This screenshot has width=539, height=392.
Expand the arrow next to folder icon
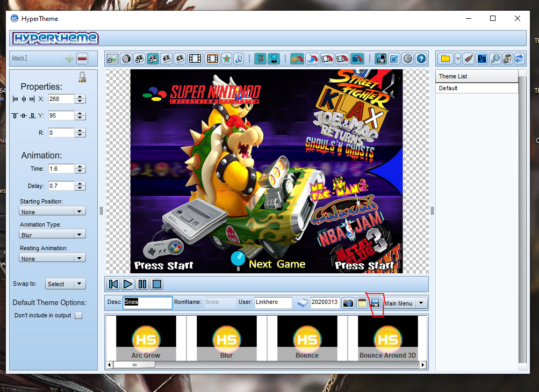458,59
